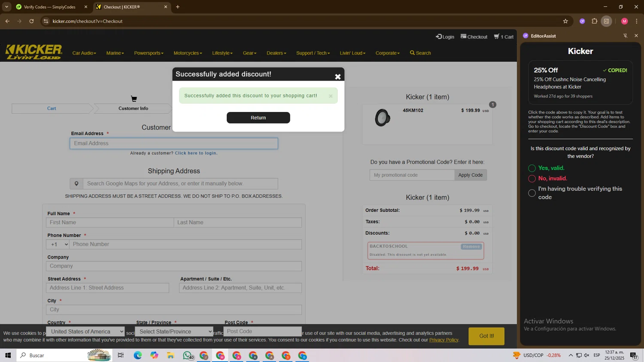644x362 pixels.
Task: Open the Select State/Province dropdown
Action: pyautogui.click(x=174, y=332)
